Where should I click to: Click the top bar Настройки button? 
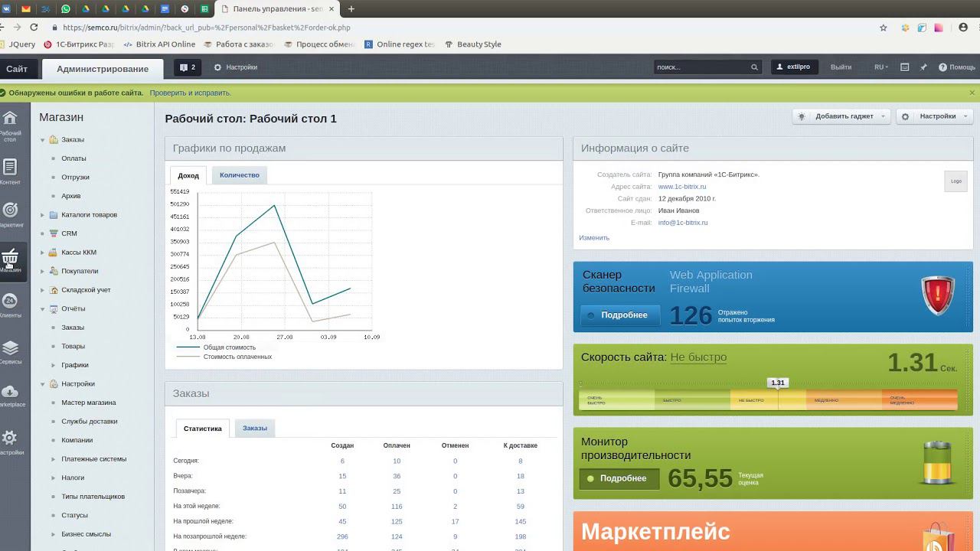click(236, 67)
